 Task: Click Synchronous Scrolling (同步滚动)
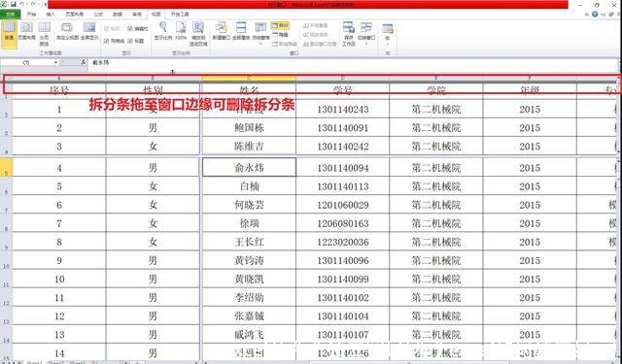click(x=316, y=35)
